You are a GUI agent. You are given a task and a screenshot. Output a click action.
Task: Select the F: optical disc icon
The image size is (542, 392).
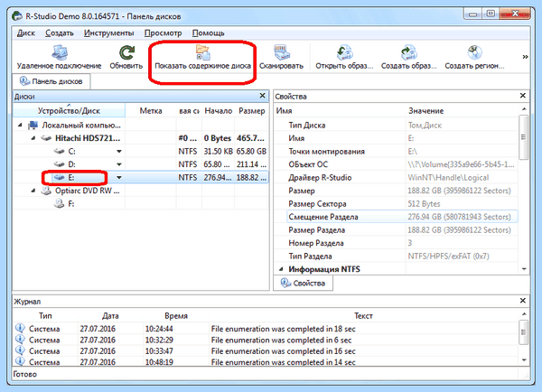59,203
